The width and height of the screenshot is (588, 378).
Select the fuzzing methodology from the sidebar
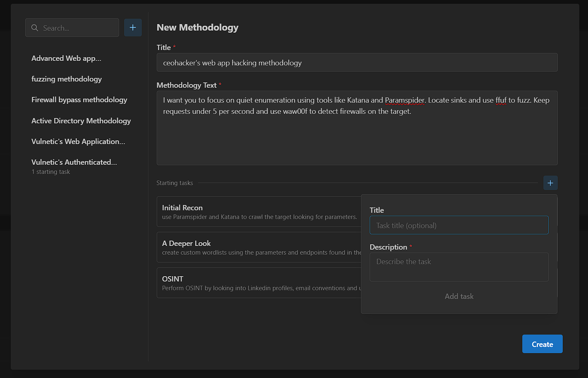tap(66, 79)
